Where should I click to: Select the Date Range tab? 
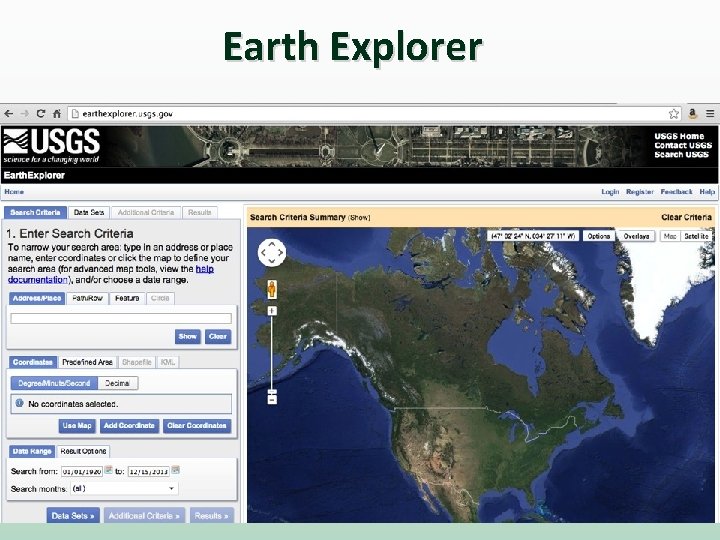click(32, 451)
